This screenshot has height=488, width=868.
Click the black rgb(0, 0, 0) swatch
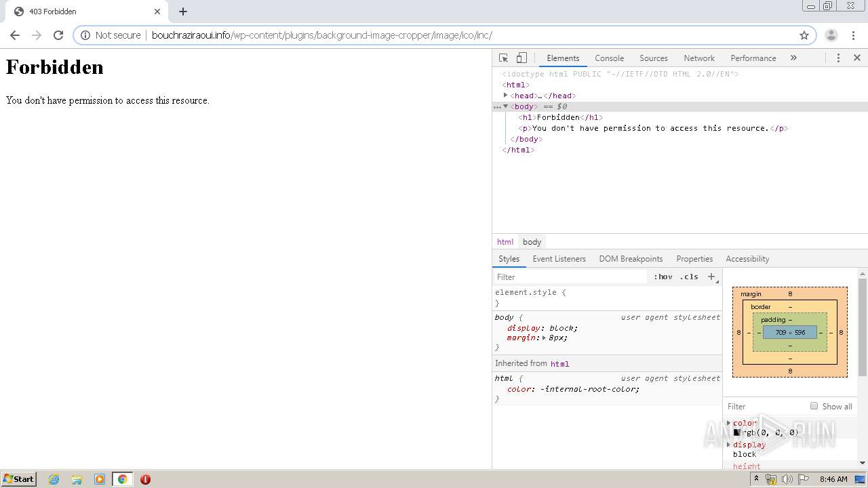coord(737,432)
